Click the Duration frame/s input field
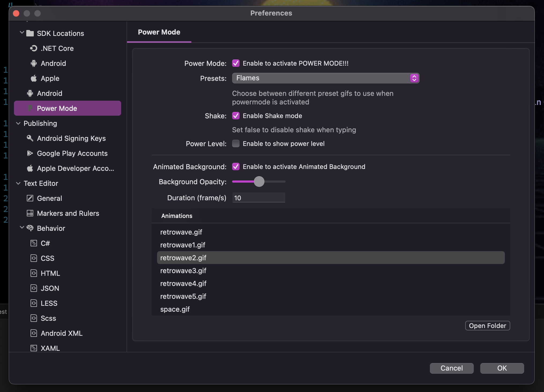This screenshot has height=392, width=544. pyautogui.click(x=259, y=198)
